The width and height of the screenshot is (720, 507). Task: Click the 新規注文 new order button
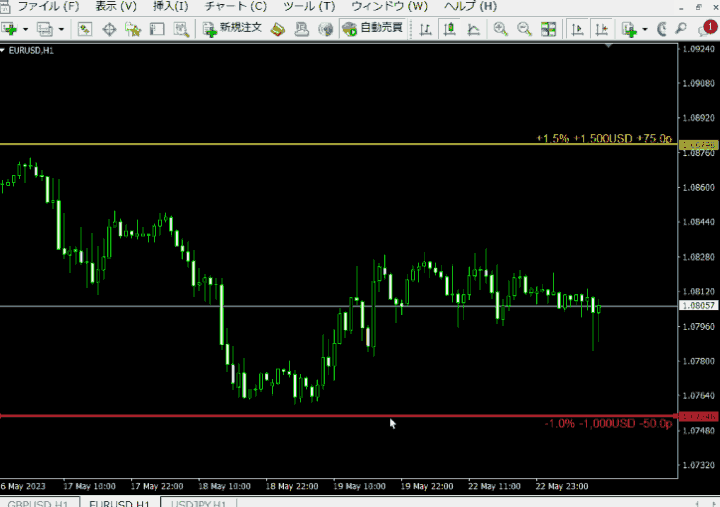tap(232, 28)
